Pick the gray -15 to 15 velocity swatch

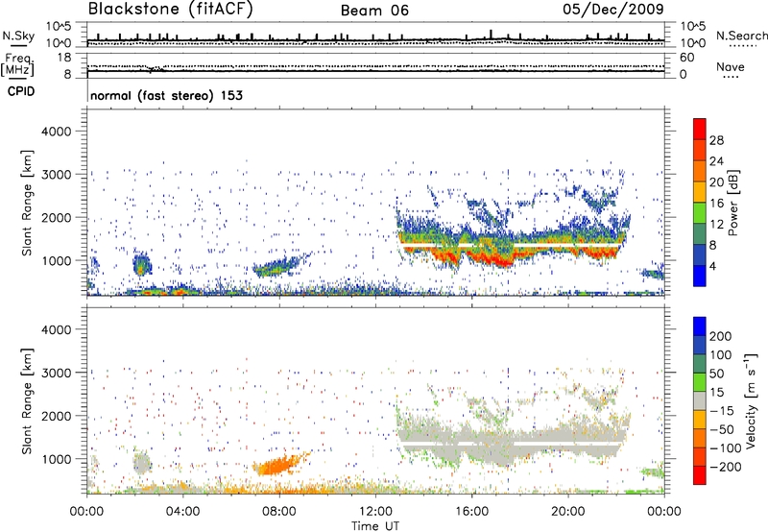pos(700,400)
